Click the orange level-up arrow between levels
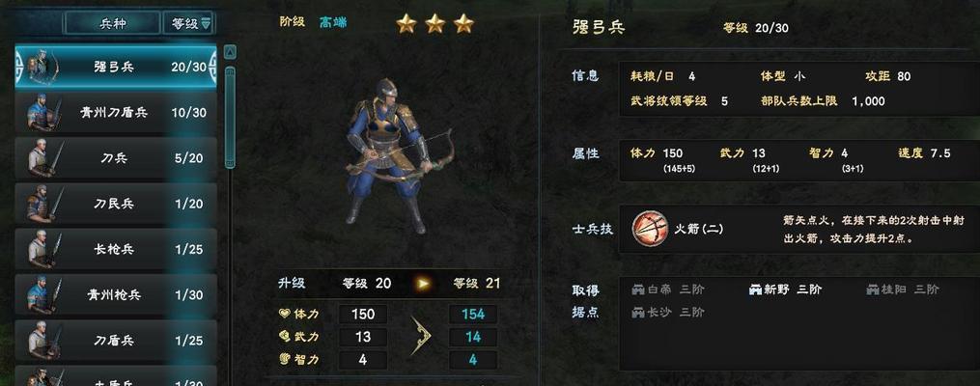 (424, 284)
